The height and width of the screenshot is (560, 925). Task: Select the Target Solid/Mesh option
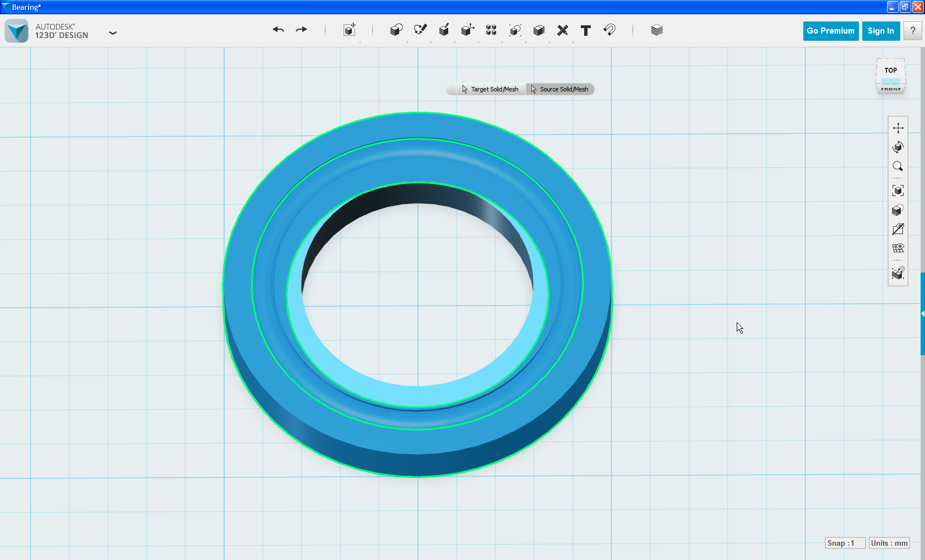coord(490,89)
